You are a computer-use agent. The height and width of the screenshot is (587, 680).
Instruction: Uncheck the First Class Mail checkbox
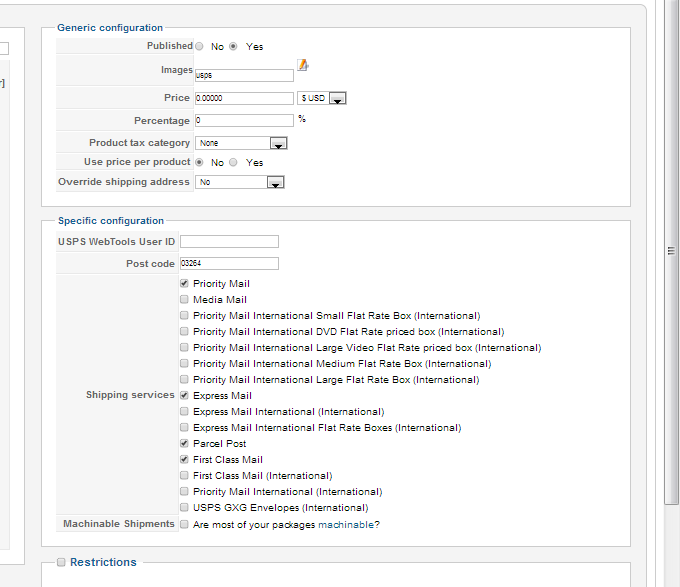tap(184, 460)
